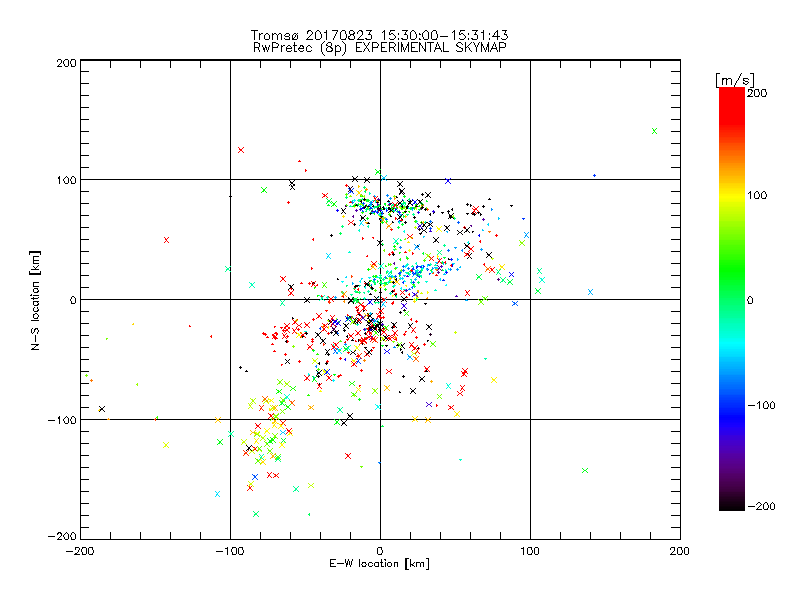This screenshot has width=800, height=600.
Task: Pick the yellow region of the colorbar
Action: (732, 195)
